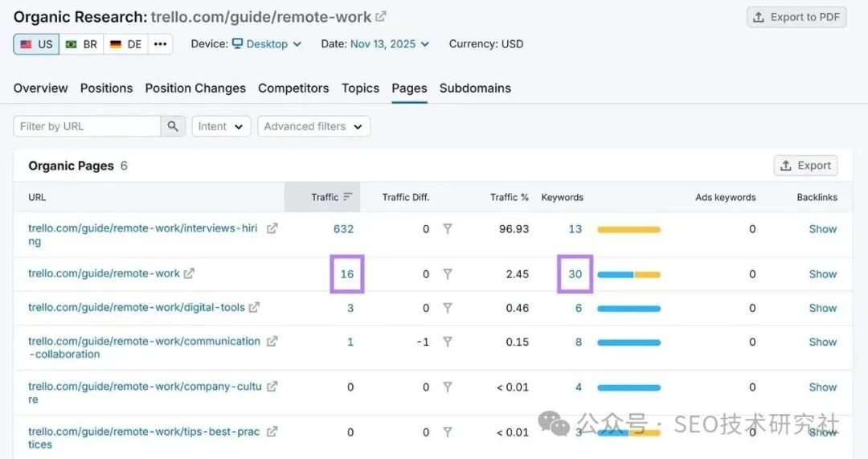Switch to the Topics tab

pyautogui.click(x=360, y=88)
